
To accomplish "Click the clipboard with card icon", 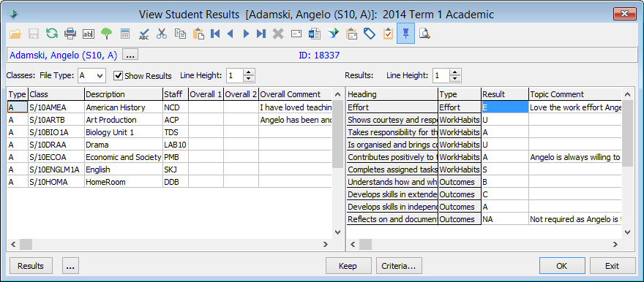I will point(351,34).
